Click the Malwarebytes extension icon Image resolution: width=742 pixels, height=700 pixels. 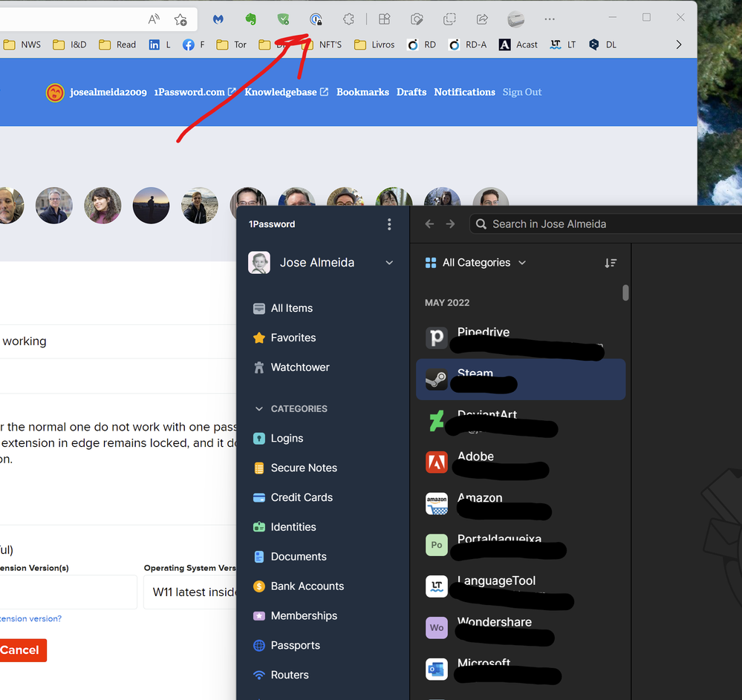[218, 19]
